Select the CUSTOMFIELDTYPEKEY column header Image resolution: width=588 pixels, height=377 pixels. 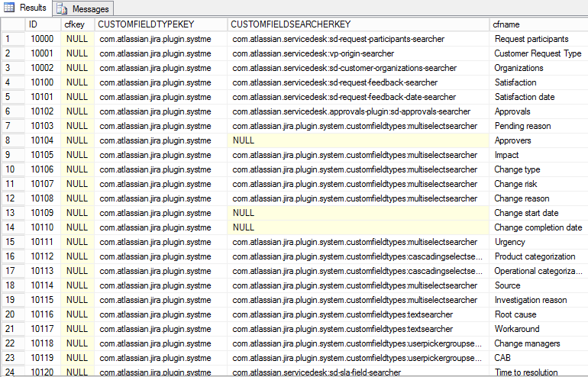click(161, 24)
